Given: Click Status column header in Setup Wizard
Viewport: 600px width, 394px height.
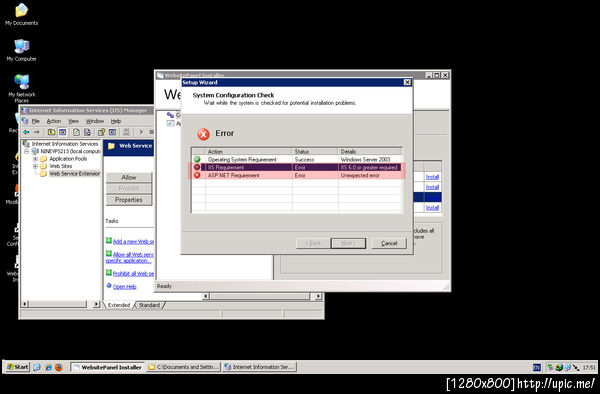Looking at the screenshot, I should 315,151.
